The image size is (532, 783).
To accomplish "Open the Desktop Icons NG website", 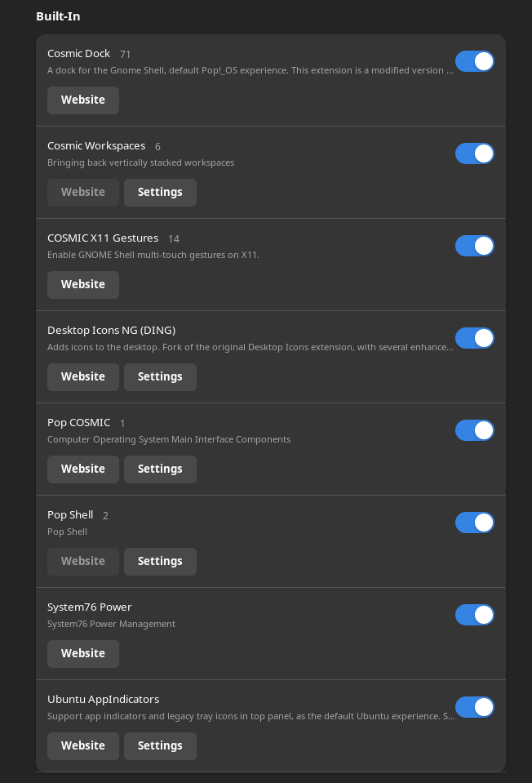I will 82,376.
